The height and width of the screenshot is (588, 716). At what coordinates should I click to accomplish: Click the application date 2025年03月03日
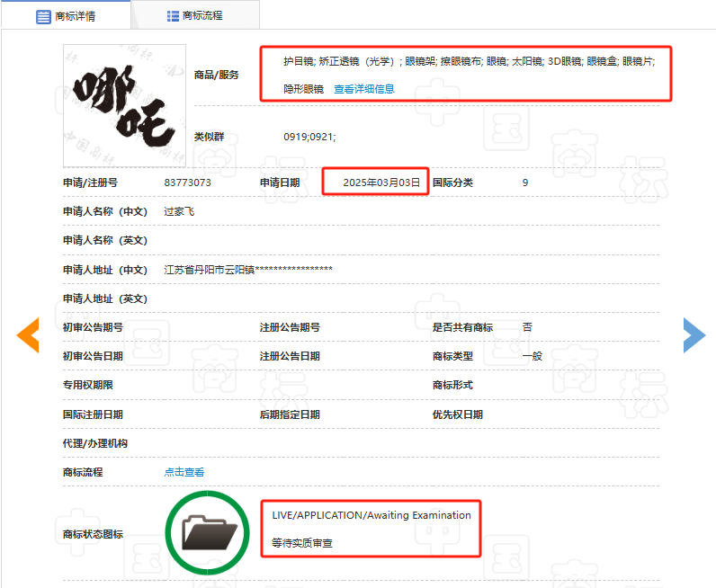pyautogui.click(x=381, y=183)
